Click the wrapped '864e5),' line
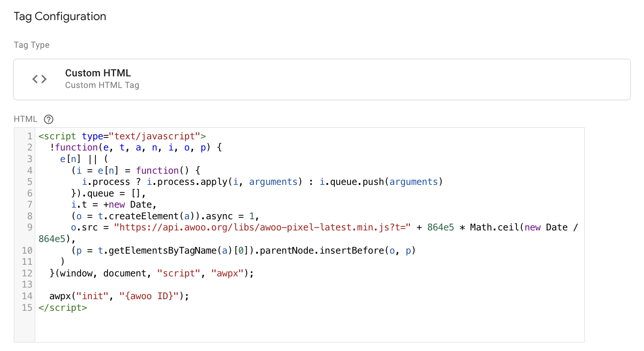644x351 pixels. tap(57, 238)
